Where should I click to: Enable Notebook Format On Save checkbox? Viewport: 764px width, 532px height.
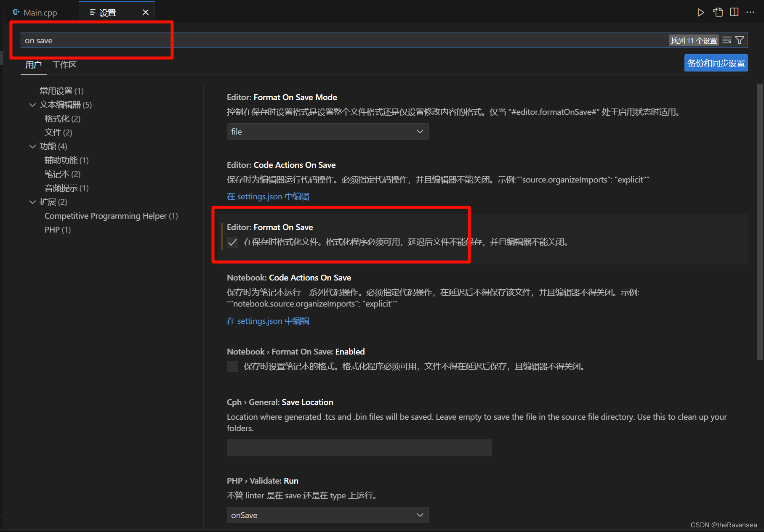pos(232,366)
